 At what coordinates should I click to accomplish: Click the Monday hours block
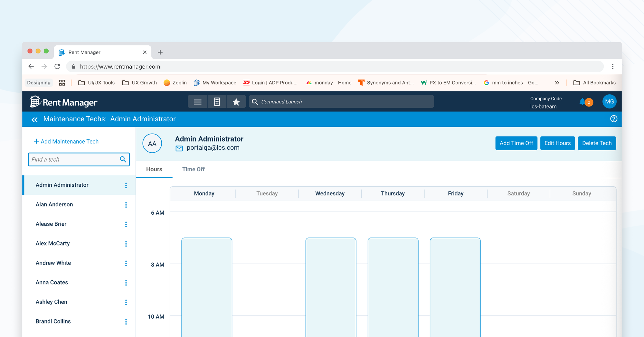click(207, 287)
